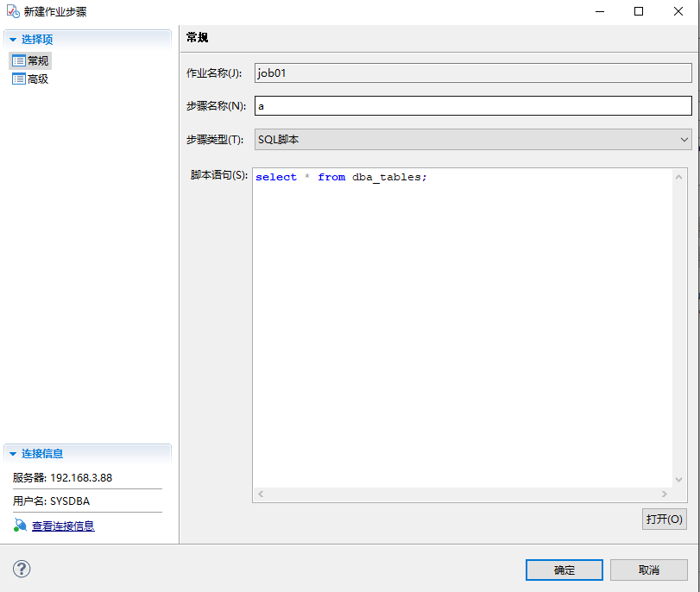Focus the 步骤名称 input field
The height and width of the screenshot is (592, 700).
(473, 106)
